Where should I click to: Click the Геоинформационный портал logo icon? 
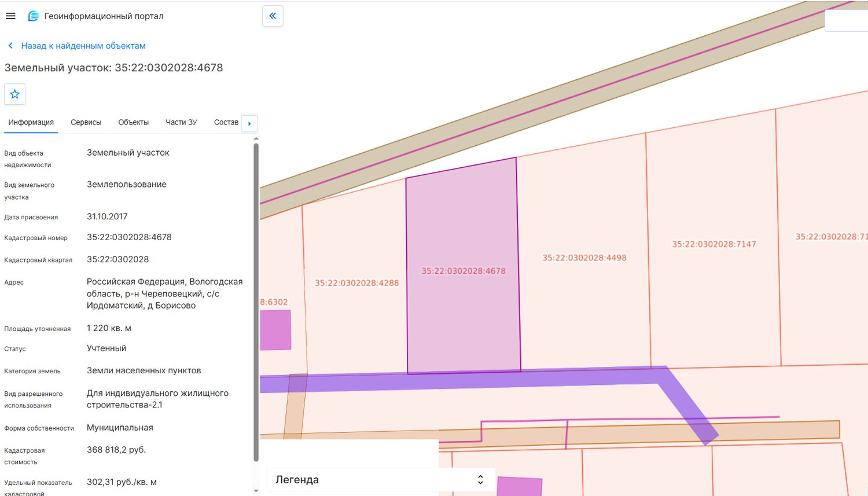[34, 16]
